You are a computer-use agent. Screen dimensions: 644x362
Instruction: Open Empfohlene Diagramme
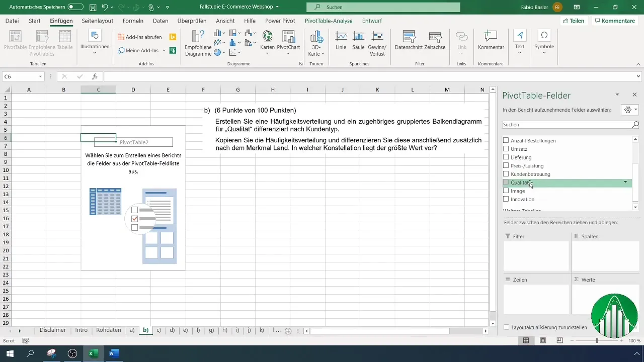pos(198,43)
